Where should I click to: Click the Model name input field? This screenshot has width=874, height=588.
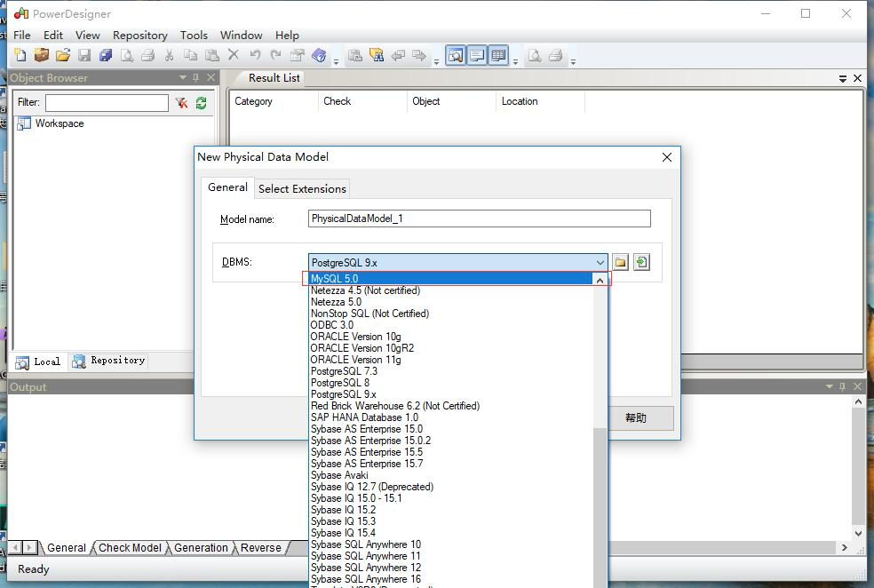480,219
